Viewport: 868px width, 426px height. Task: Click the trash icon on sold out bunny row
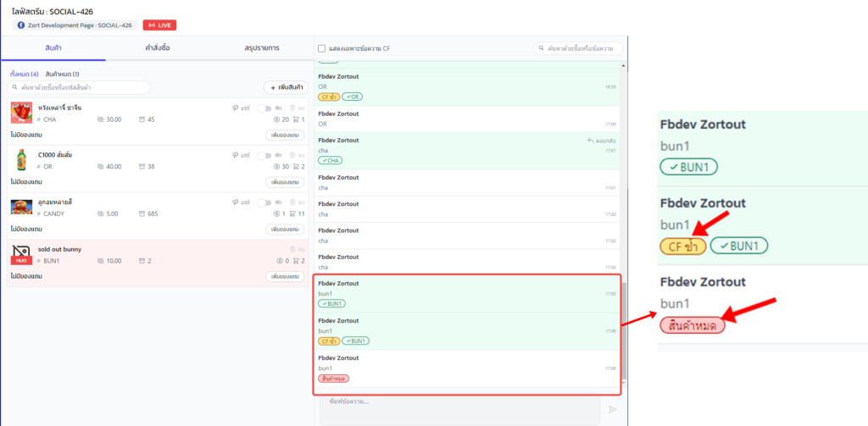pos(292,250)
